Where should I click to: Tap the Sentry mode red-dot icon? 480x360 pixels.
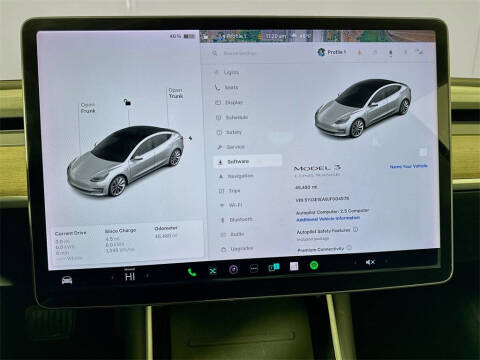[390, 52]
